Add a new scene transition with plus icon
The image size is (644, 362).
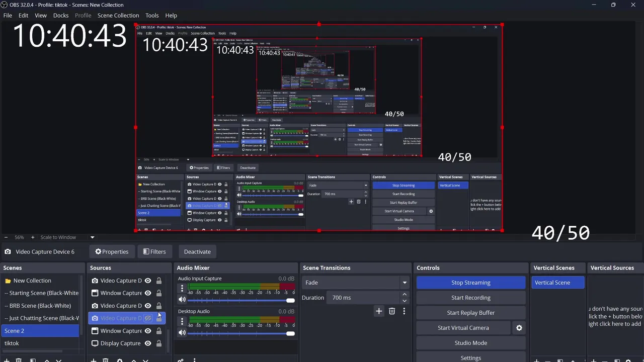379,311
